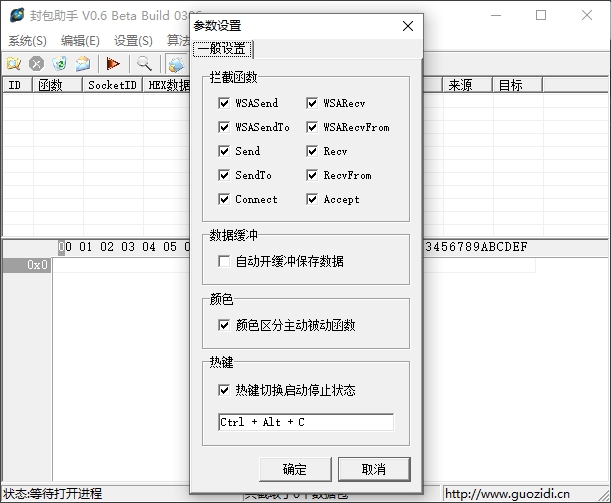The height and width of the screenshot is (503, 611).
Task: Click the envelope packet toolbar icon
Action: click(83, 64)
